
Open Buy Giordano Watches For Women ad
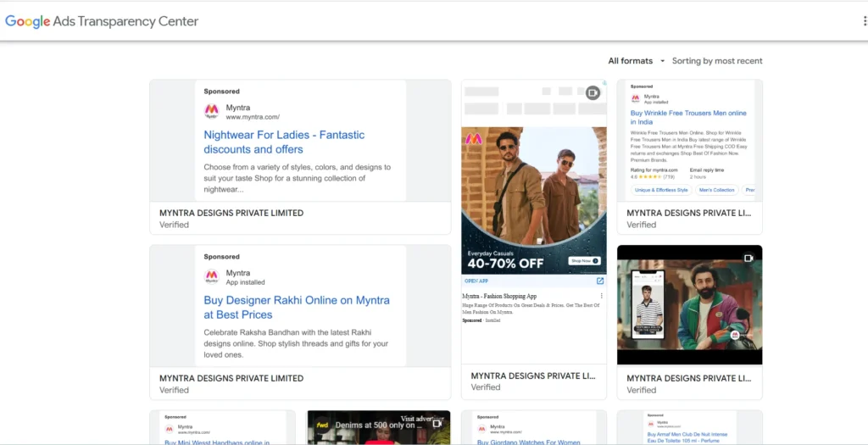pyautogui.click(x=528, y=442)
